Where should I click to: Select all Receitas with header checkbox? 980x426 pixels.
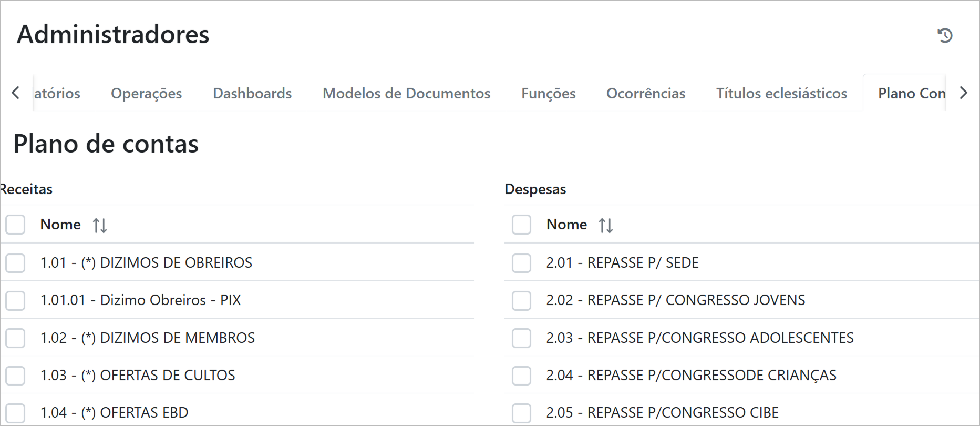coord(15,225)
